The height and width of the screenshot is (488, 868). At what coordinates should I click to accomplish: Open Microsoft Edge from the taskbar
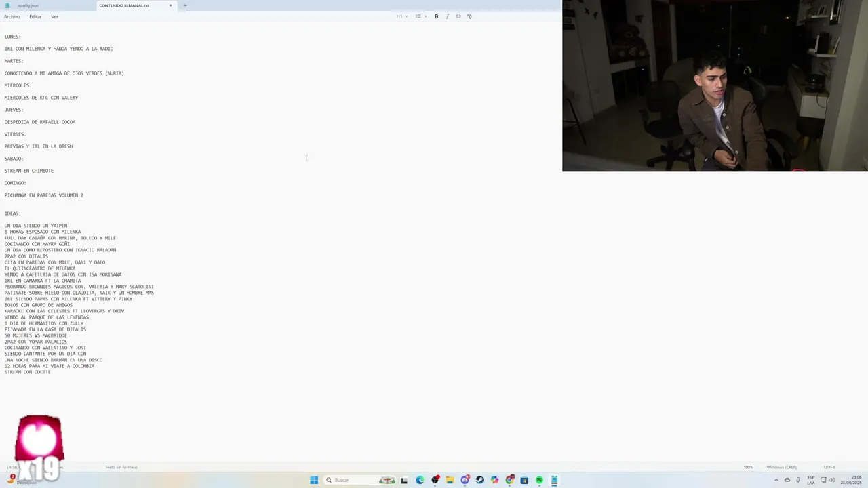420,480
